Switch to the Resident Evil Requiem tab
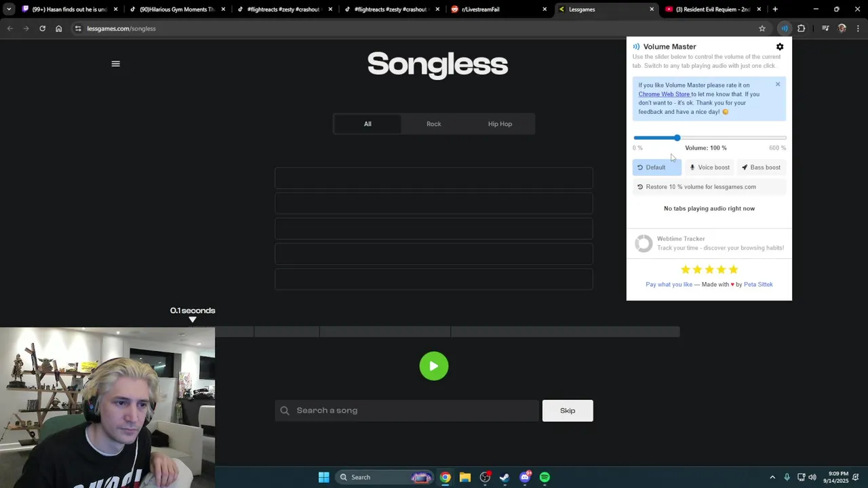 (713, 9)
